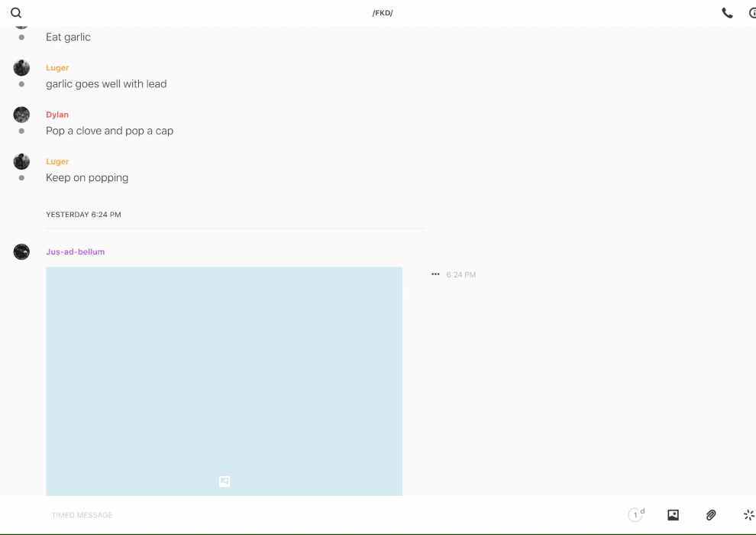
Task: Select the "Pop a clove and pop a cap" message
Action: pos(109,131)
